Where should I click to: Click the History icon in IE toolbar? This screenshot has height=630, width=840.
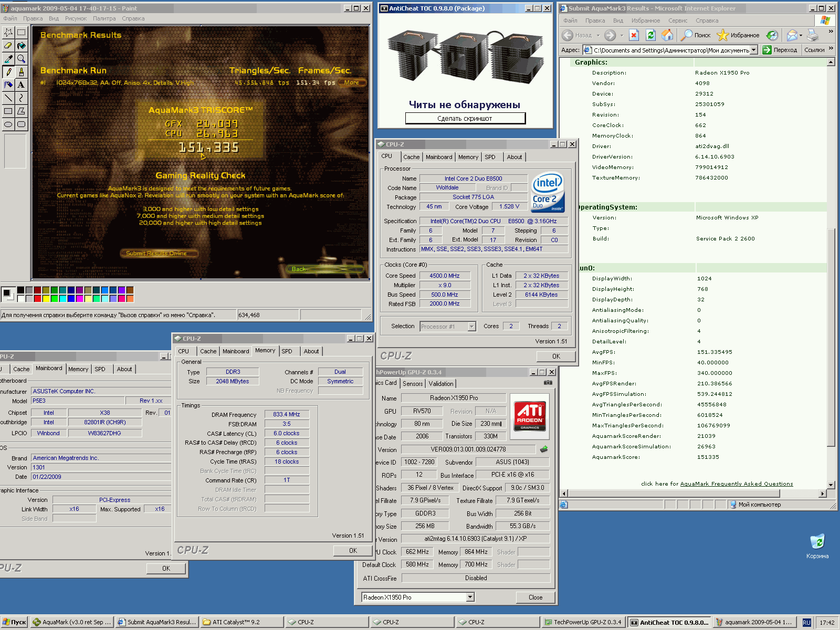coord(772,35)
